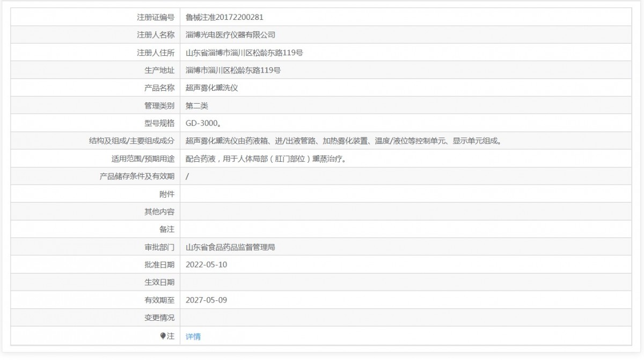Viewport: 644px width, 360px height.
Task: Click the 注册证编号 label
Action: click(x=156, y=17)
